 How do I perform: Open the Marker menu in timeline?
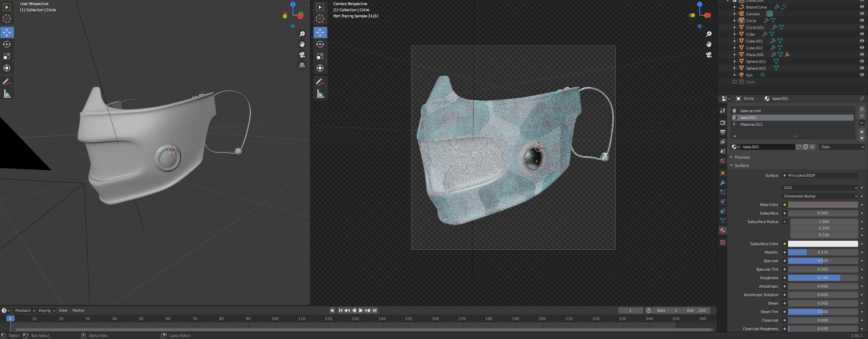click(x=78, y=310)
